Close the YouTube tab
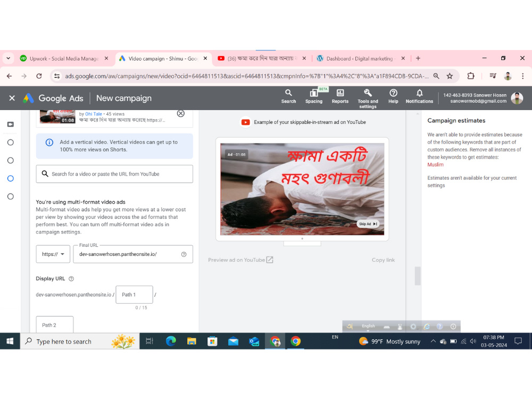The width and height of the screenshot is (532, 399). tap(304, 59)
